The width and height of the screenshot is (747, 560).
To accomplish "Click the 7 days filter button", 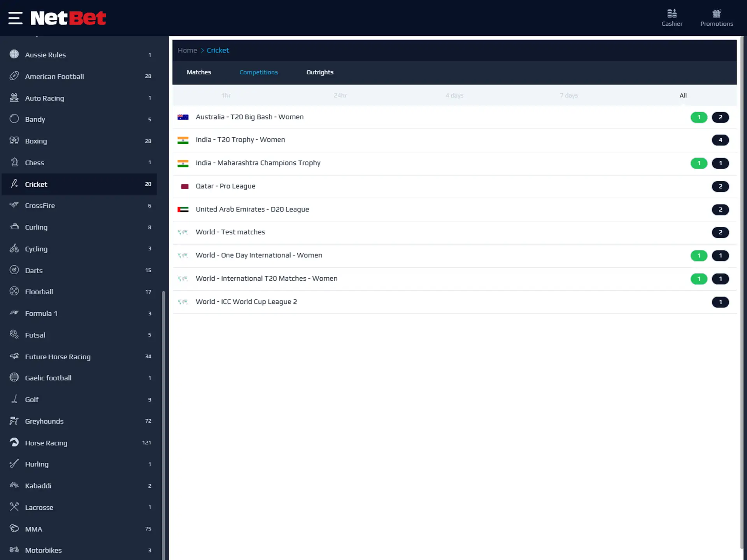I will (x=569, y=95).
